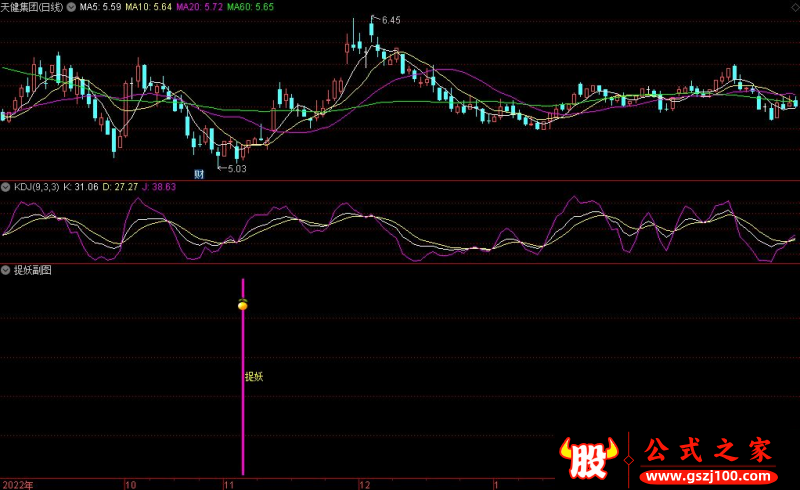Pick the white MA5 5.59 legend
This screenshot has width=800, height=490.
click(100, 6)
